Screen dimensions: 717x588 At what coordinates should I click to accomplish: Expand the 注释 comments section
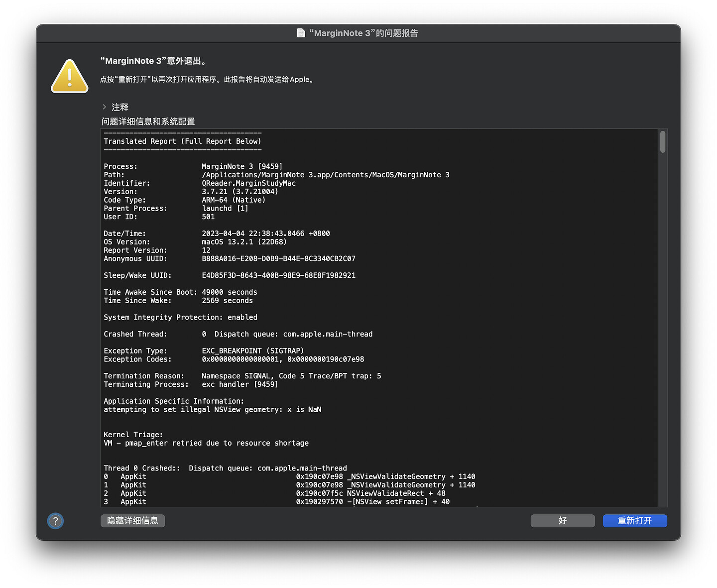click(x=105, y=107)
